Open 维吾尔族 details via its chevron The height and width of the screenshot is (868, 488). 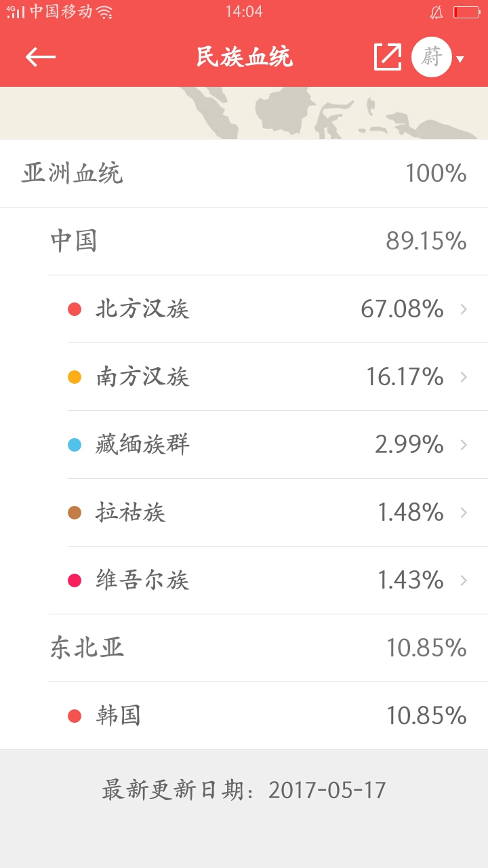(464, 580)
